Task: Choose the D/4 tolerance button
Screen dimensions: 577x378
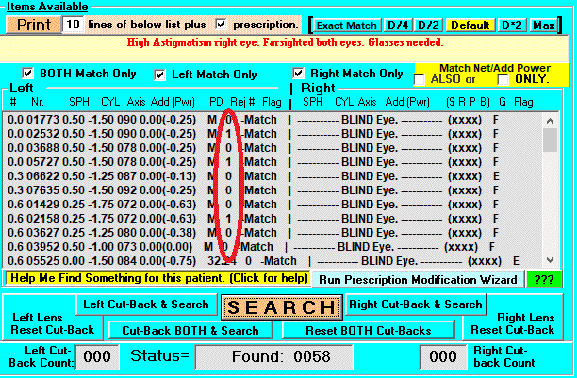Action: (x=398, y=25)
